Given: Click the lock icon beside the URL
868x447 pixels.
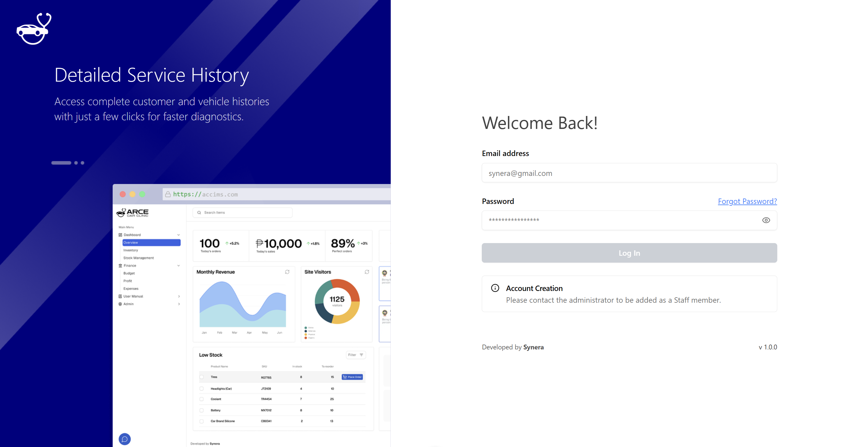Looking at the screenshot, I should (x=167, y=194).
